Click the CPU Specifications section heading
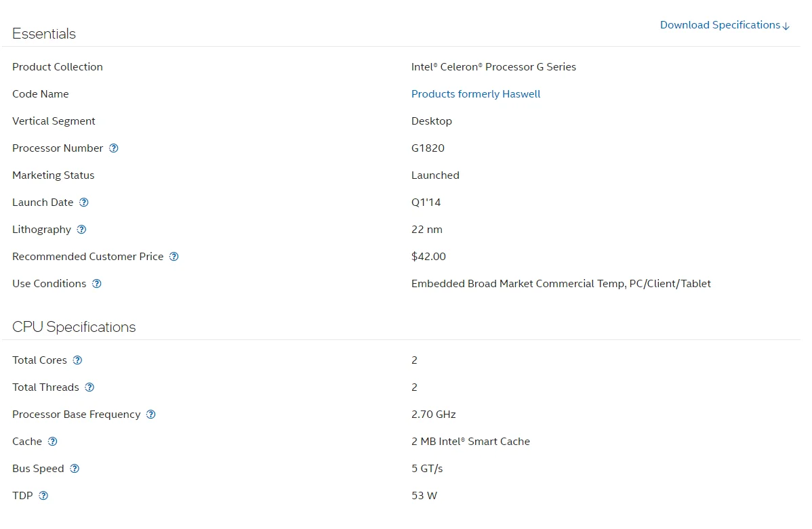The image size is (812, 529). (x=74, y=327)
